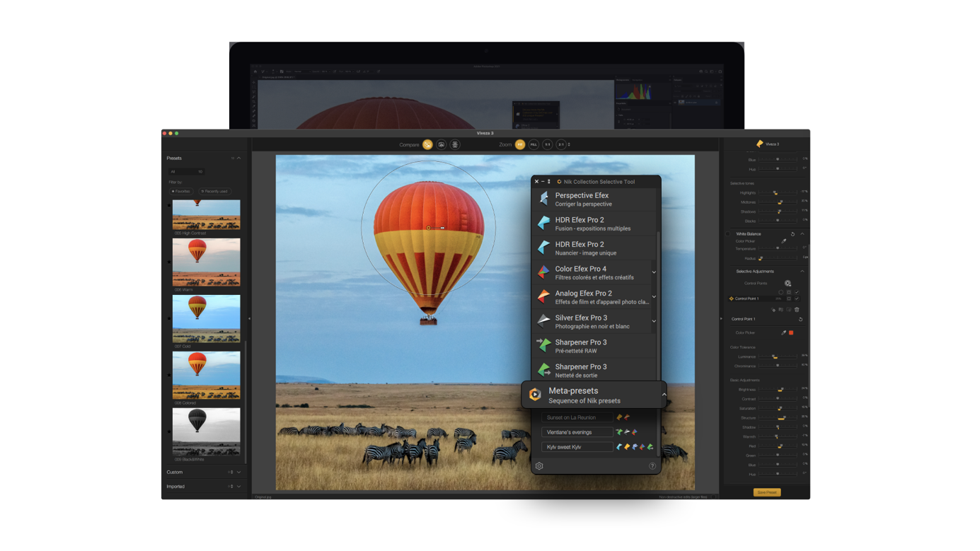Image resolution: width=980 pixels, height=551 pixels.
Task: Click the Perspective Efex plugin icon
Action: [x=543, y=199]
